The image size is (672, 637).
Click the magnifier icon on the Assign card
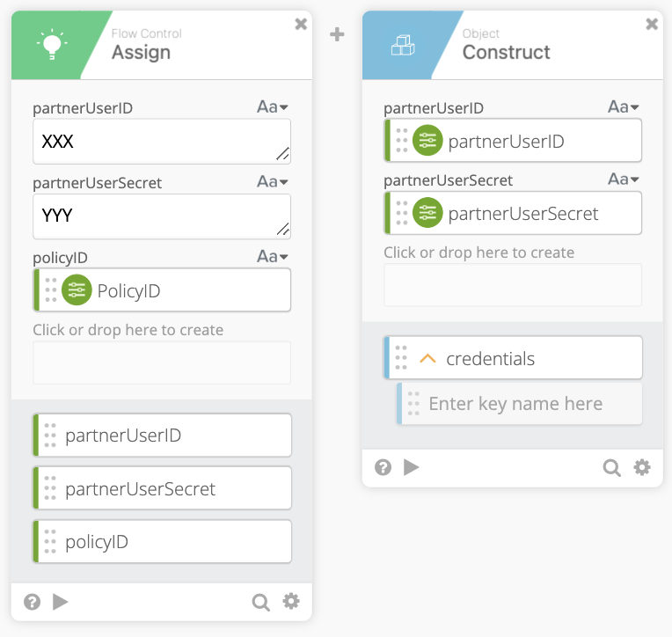(x=260, y=602)
